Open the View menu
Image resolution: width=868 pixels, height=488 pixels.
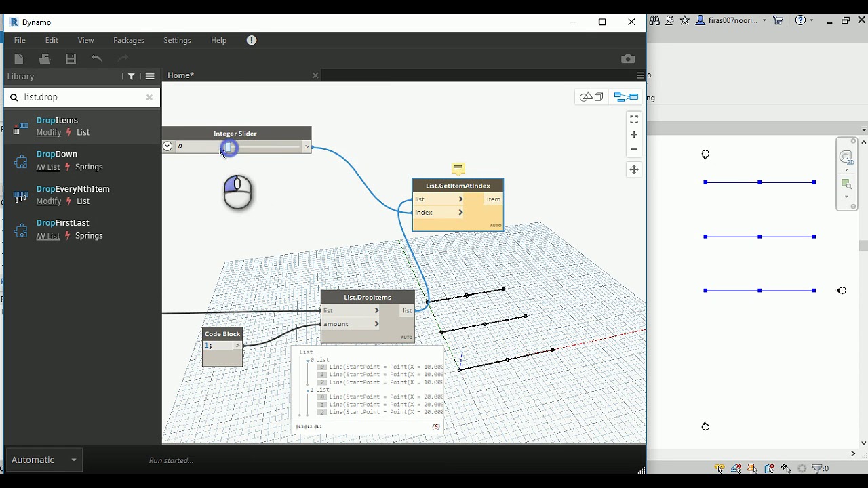point(85,40)
